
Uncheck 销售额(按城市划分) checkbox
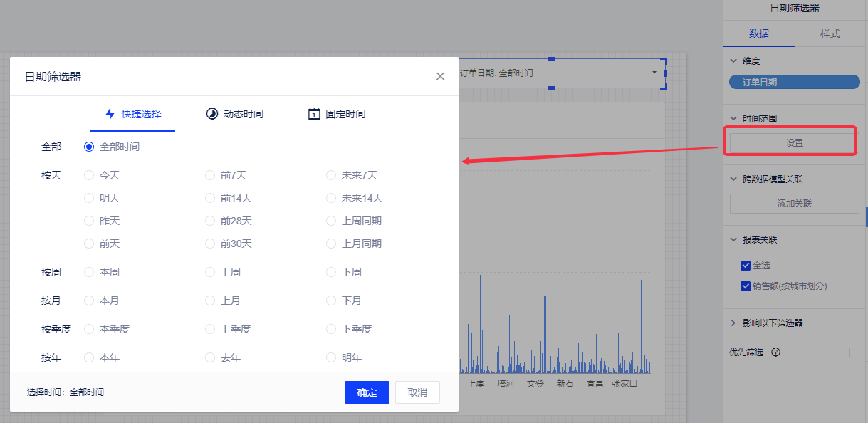(746, 286)
